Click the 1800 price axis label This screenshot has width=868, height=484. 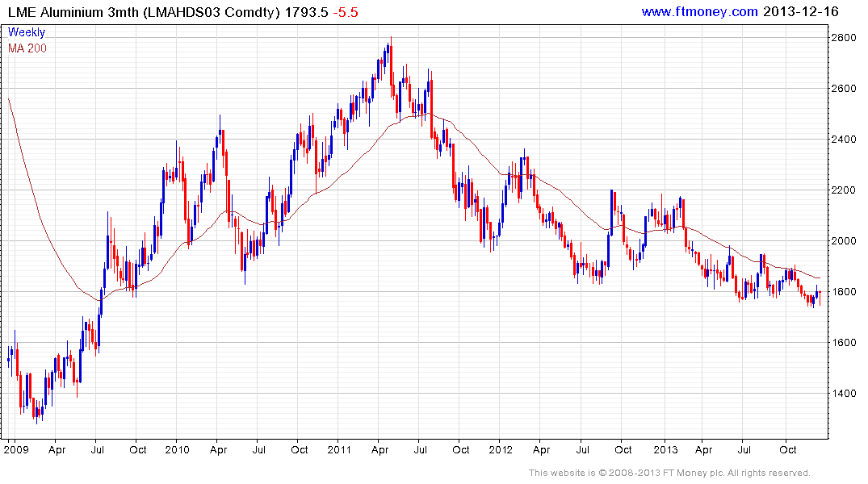pyautogui.click(x=843, y=292)
